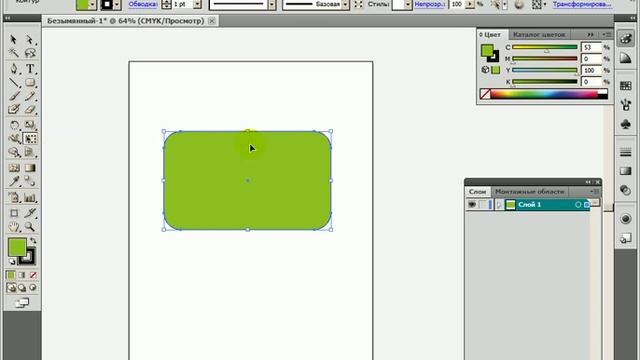Open Стиль graphic style dropdown

coord(408,4)
